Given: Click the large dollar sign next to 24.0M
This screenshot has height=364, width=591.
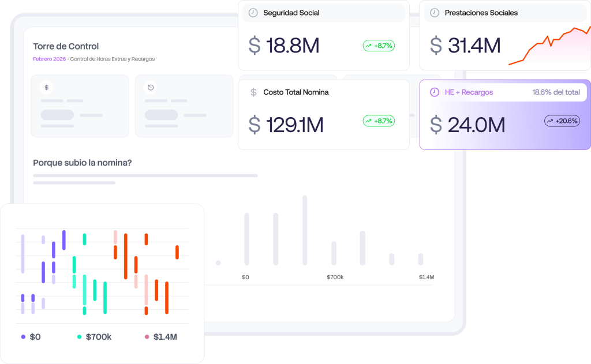Looking at the screenshot, I should [x=436, y=125].
